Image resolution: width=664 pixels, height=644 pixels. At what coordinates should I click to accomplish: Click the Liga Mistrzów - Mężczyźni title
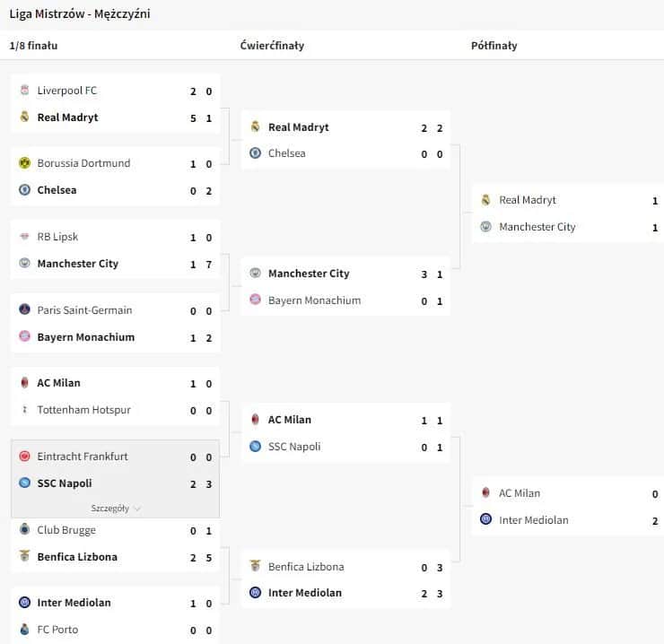(x=80, y=14)
